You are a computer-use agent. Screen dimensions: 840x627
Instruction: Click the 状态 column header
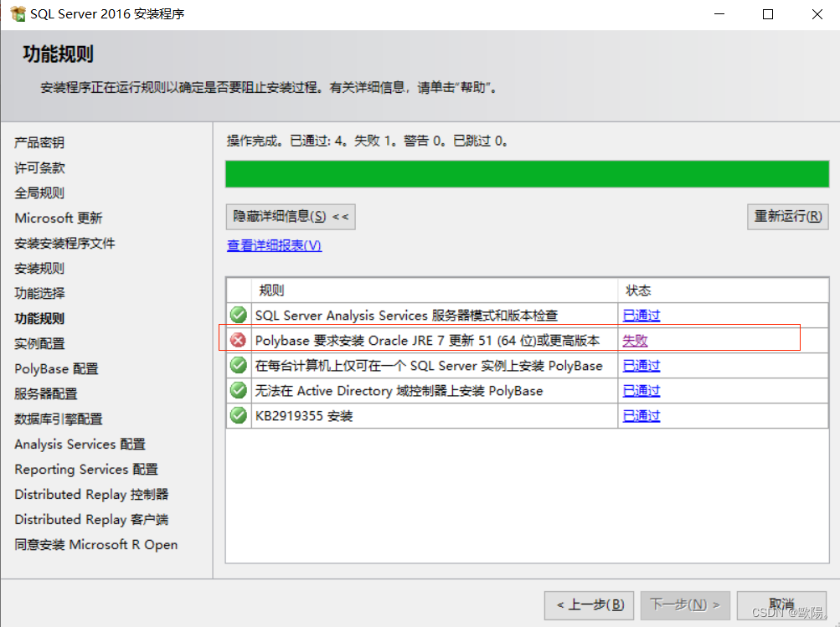(x=638, y=290)
